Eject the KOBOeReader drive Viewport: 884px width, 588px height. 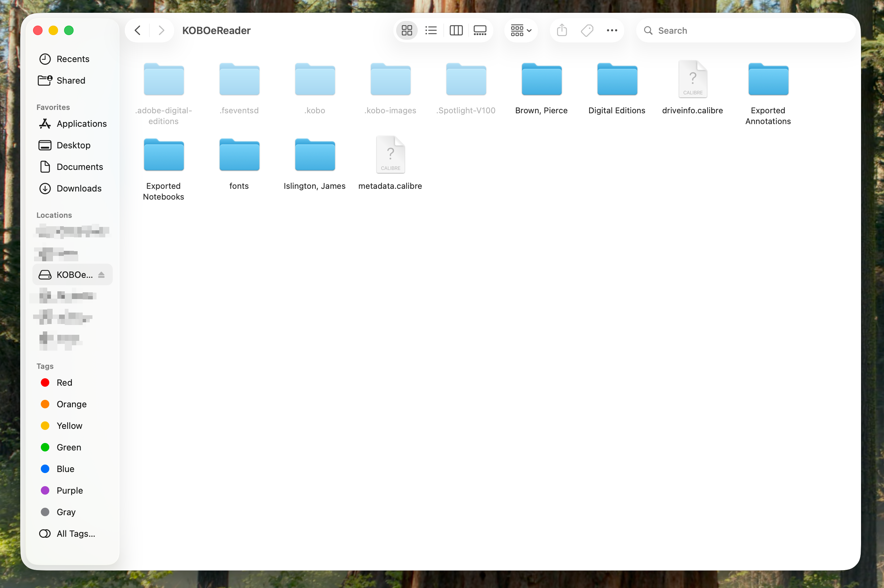pos(101,274)
